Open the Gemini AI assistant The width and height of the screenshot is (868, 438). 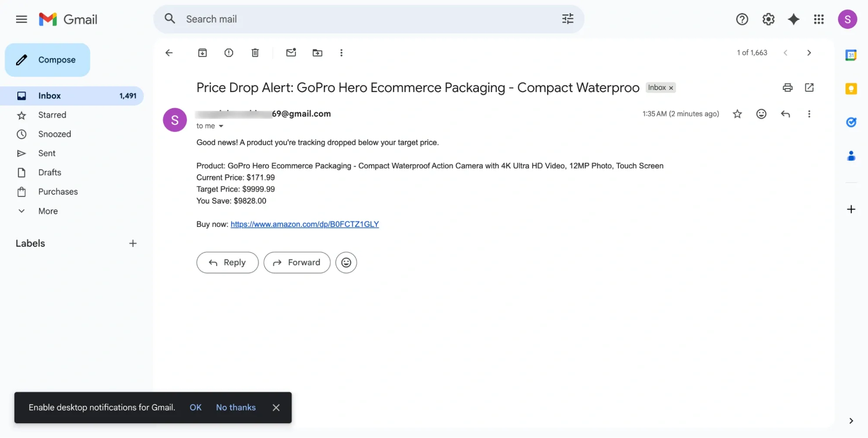coord(793,19)
